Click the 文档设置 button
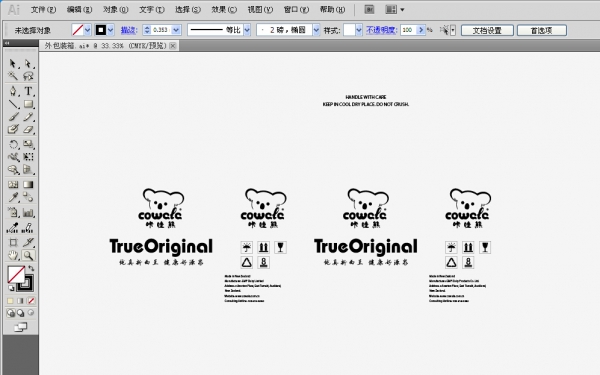 [487, 30]
